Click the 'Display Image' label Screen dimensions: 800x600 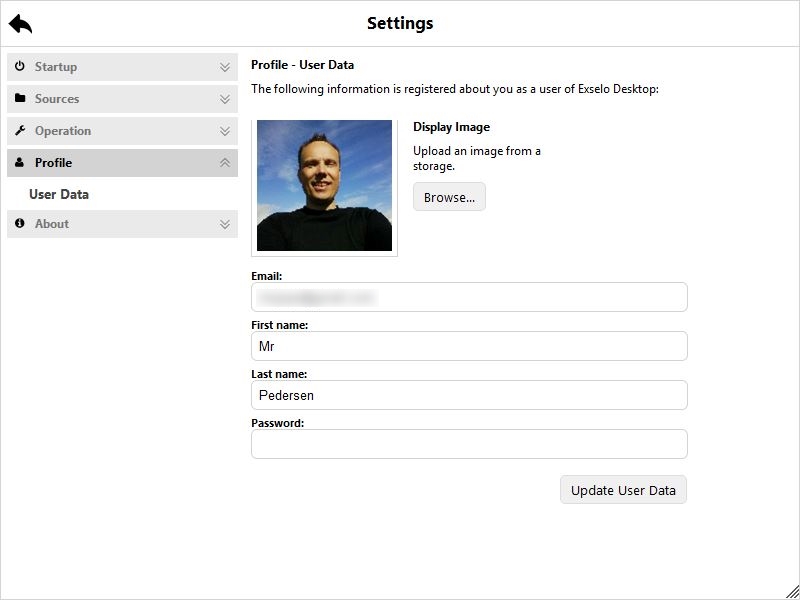pos(452,127)
